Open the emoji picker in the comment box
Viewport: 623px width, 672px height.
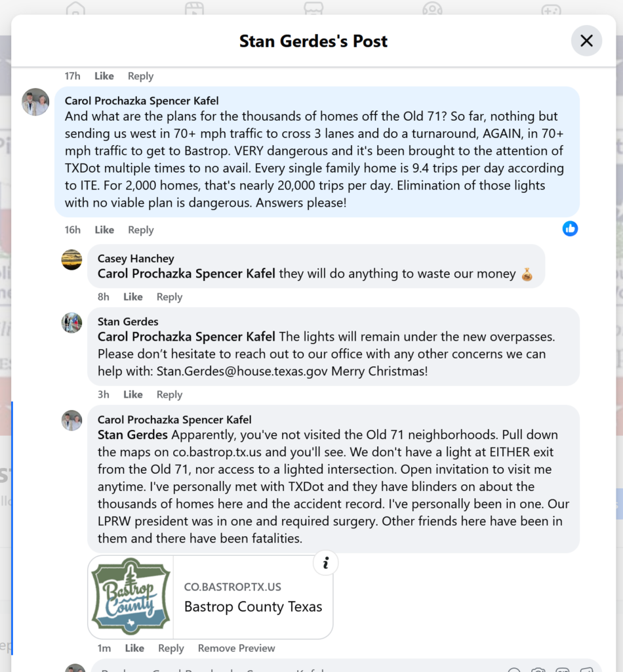click(515, 670)
